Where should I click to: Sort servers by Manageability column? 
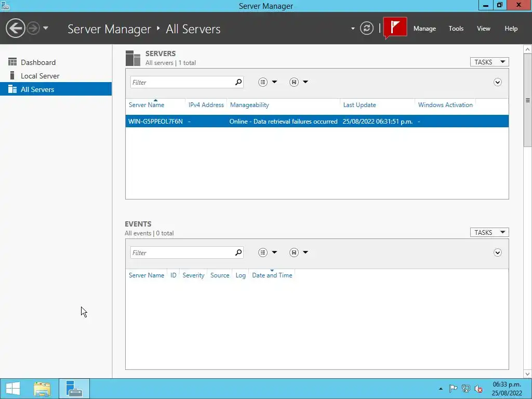point(249,105)
